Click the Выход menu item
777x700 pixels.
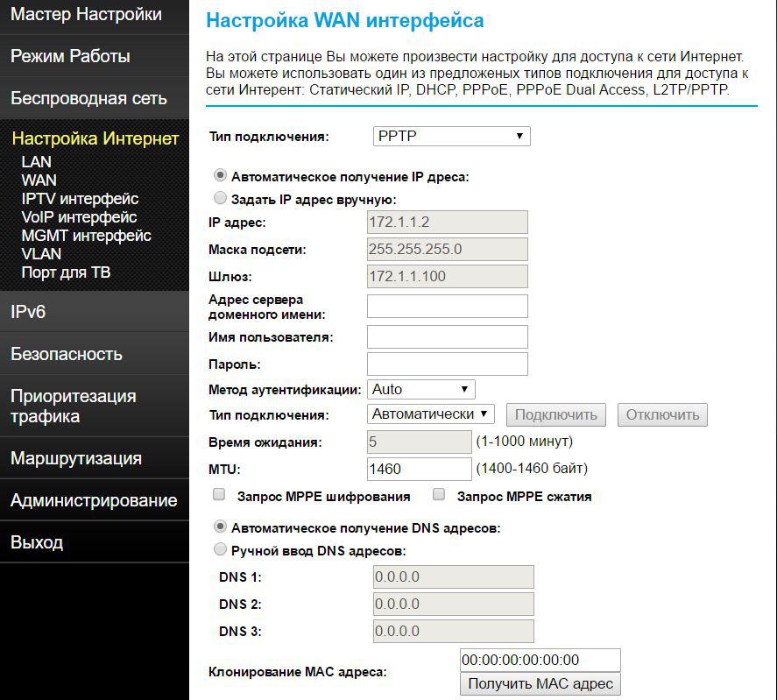[x=37, y=542]
